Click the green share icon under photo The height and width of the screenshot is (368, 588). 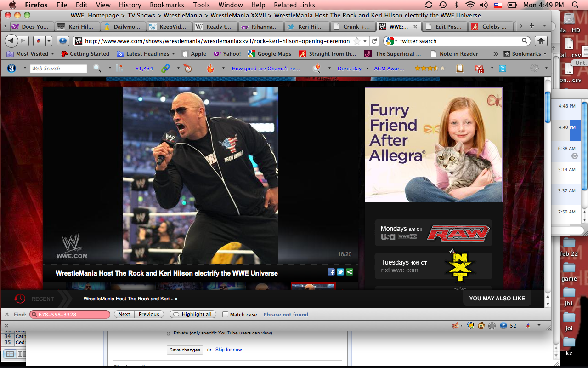coord(350,272)
